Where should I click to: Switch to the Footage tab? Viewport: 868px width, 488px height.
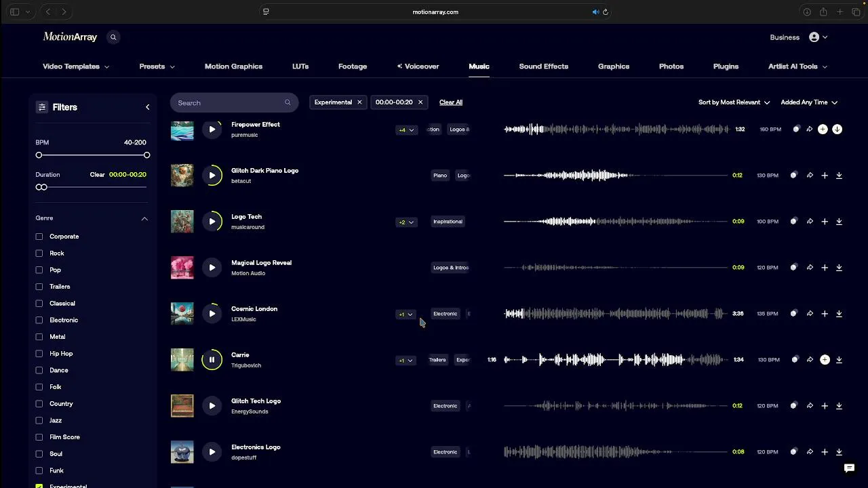coord(353,66)
